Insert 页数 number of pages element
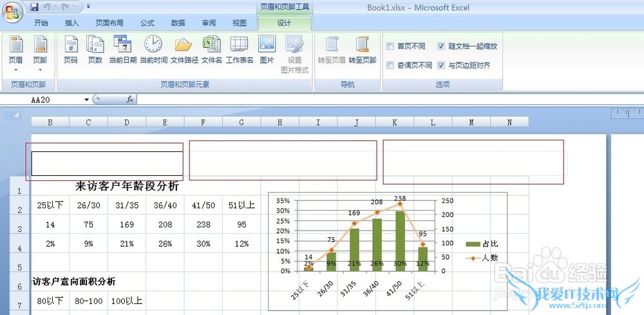The height and width of the screenshot is (315, 644). tap(95, 50)
